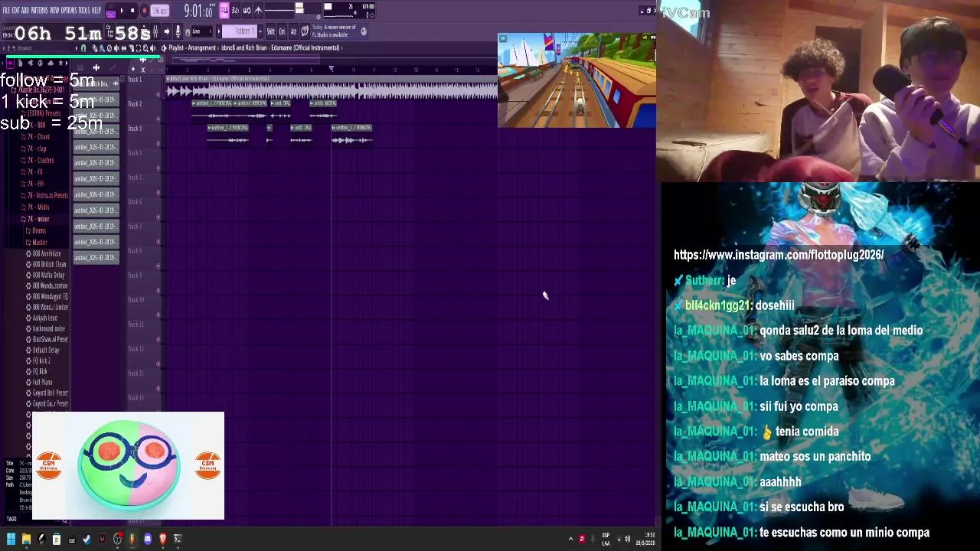Open the TOOLS menu
Image resolution: width=980 pixels, height=551 pixels.
click(84, 10)
